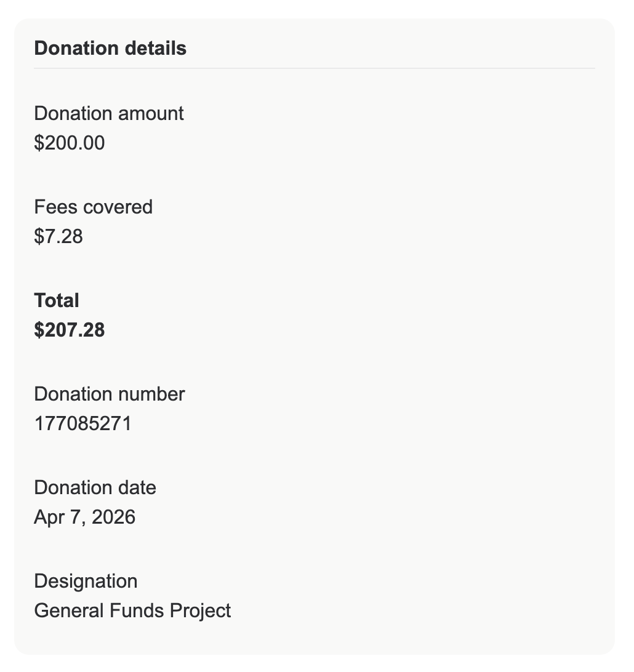
Task: Click the divider line under the heading
Action: pyautogui.click(x=314, y=68)
